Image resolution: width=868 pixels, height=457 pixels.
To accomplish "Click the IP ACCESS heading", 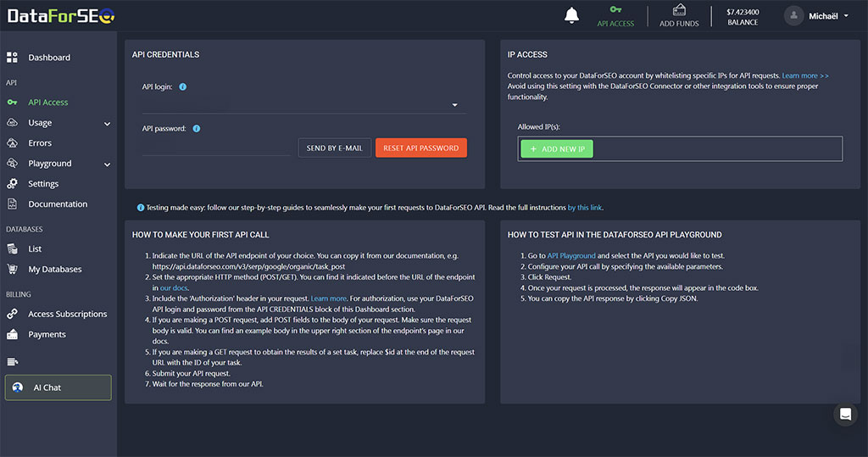I will [x=527, y=54].
